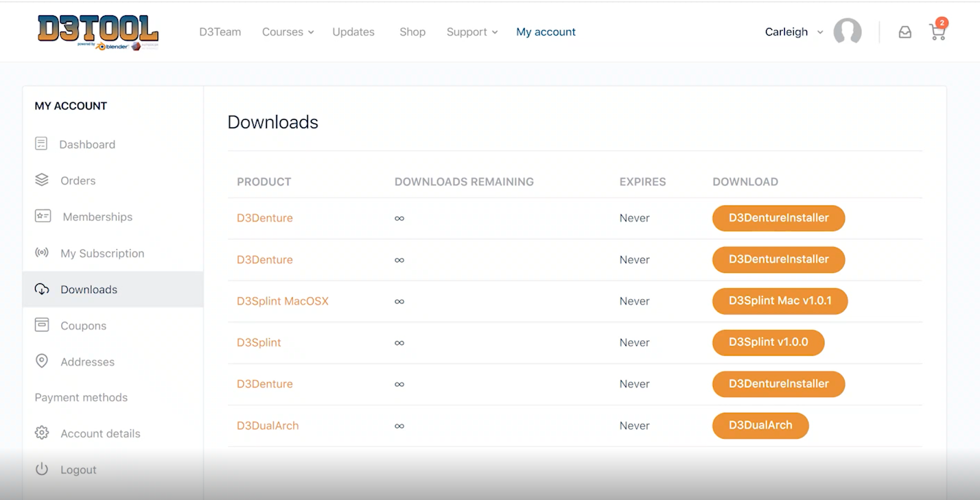Screen dimensions: 980x500
Task: Click infinity symbol in the D3Splint row
Action: 399,343
